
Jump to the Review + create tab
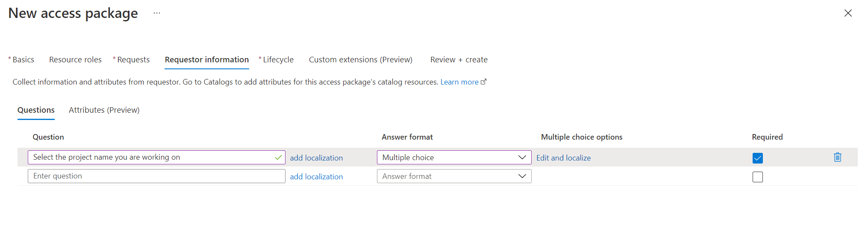(459, 60)
